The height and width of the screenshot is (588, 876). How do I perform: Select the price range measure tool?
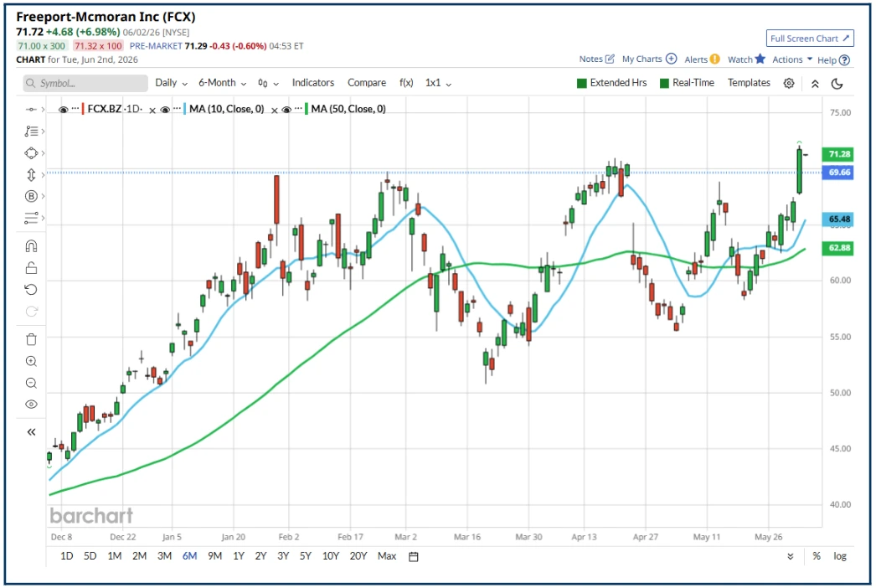pyautogui.click(x=31, y=175)
